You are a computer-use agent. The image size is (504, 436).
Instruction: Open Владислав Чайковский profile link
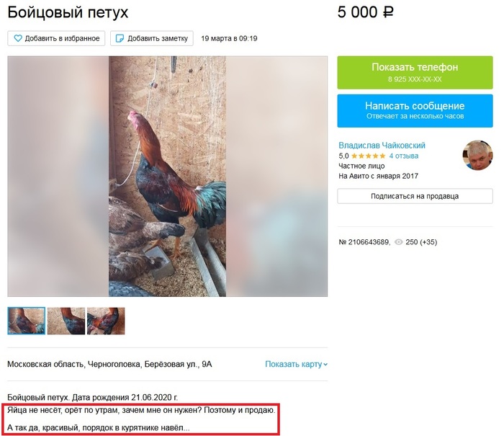pos(382,146)
